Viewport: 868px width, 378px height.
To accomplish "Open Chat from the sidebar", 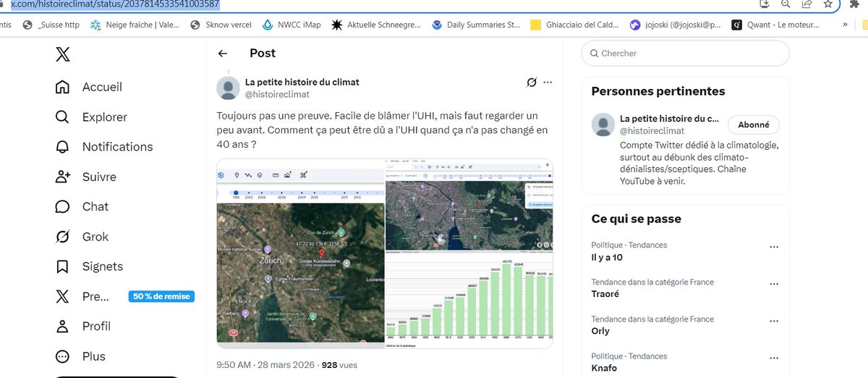I will click(82, 206).
